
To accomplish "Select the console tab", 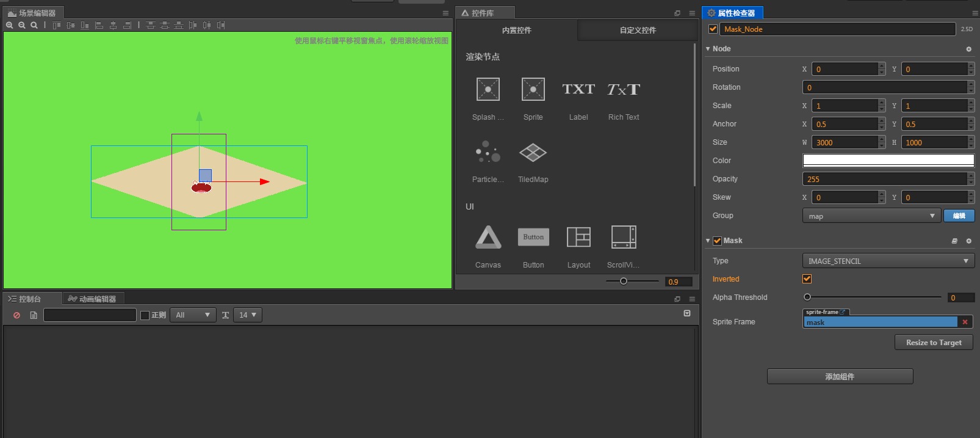I will tap(32, 299).
